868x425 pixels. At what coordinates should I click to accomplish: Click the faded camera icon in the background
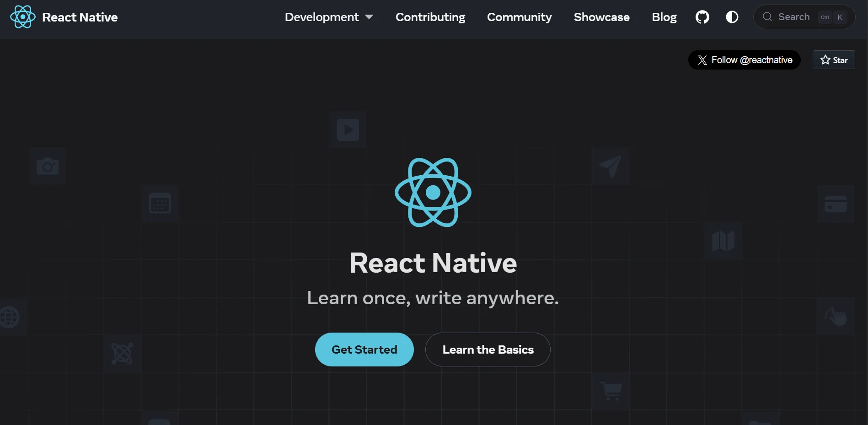pos(48,166)
